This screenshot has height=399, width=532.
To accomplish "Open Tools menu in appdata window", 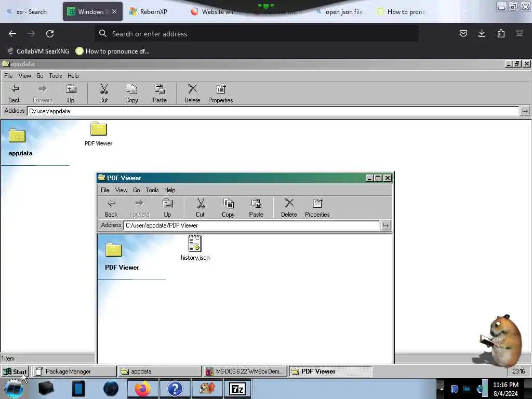I will (x=55, y=76).
